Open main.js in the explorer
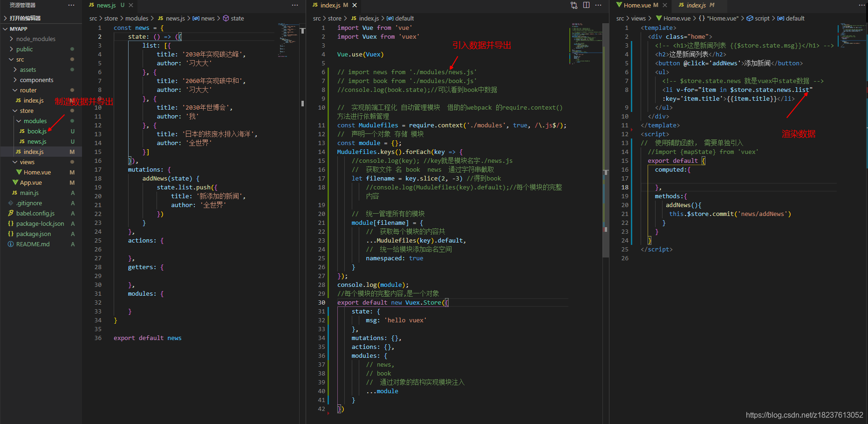 pyautogui.click(x=29, y=193)
